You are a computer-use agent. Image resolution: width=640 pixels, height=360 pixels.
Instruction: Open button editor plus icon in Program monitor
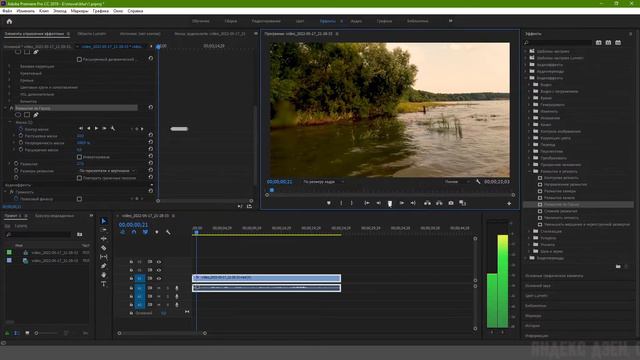(x=509, y=203)
